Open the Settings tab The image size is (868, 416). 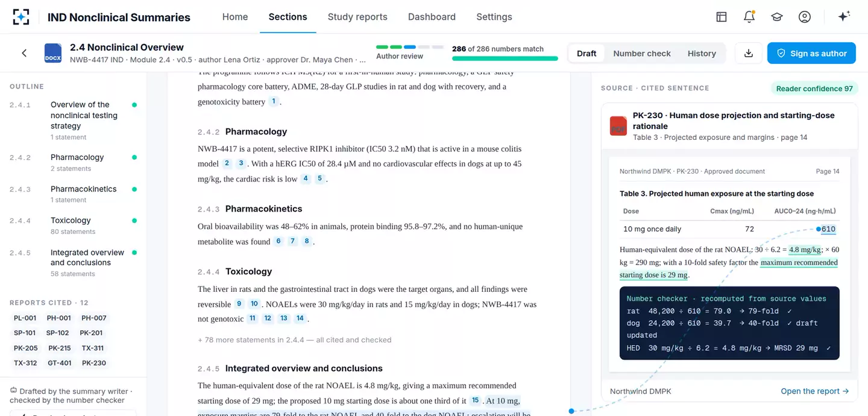(494, 17)
